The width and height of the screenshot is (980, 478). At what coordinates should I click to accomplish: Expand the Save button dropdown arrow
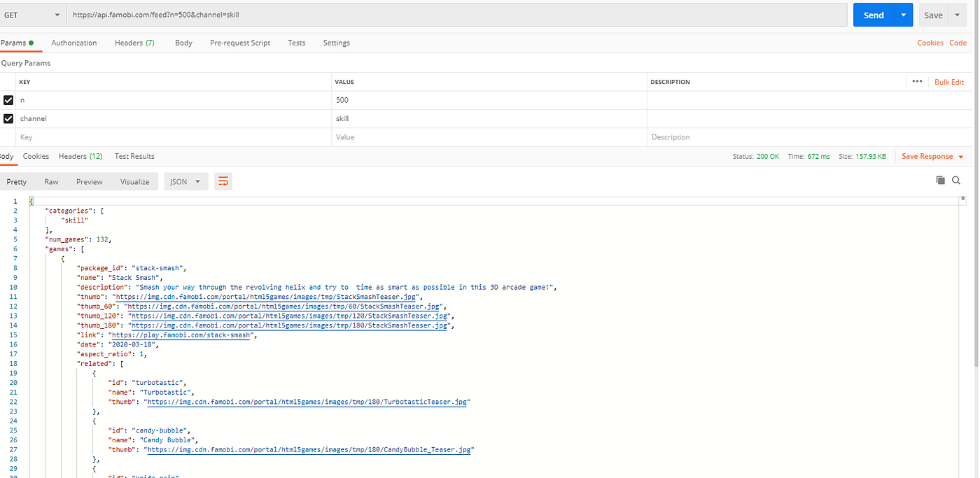(957, 15)
